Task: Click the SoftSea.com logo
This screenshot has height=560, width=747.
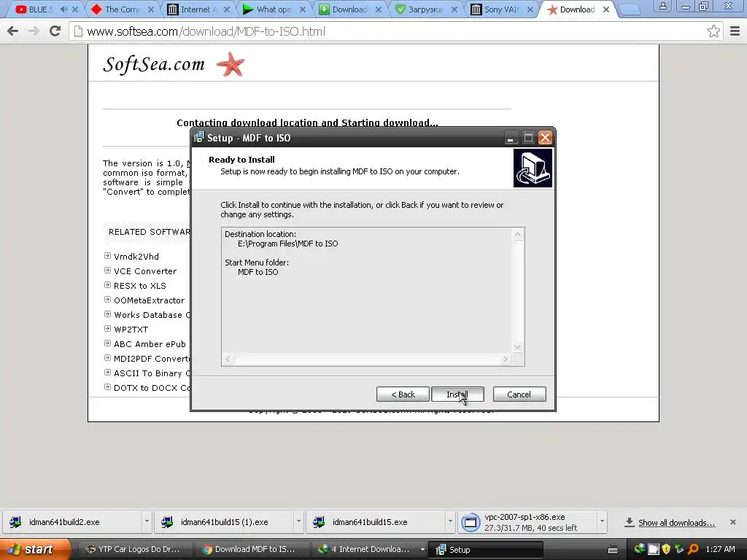Action: point(154,64)
